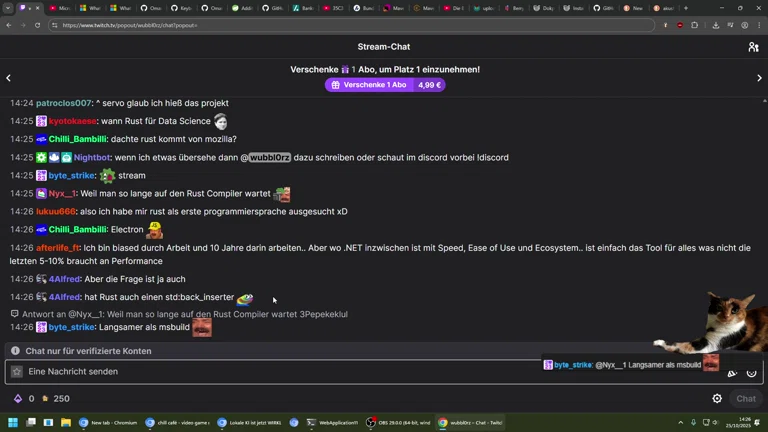Viewport: 768px width, 432px height.
Task: Go to next leaderboard slide
Action: pos(759,78)
